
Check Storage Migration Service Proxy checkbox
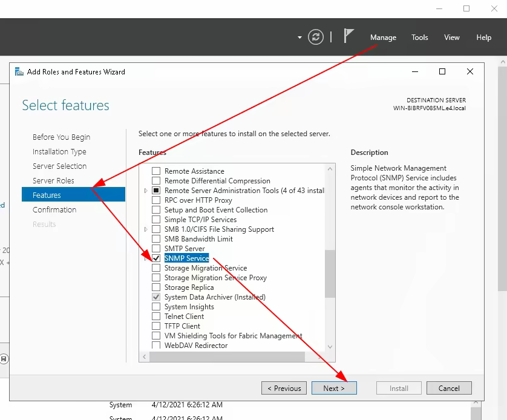point(156,277)
